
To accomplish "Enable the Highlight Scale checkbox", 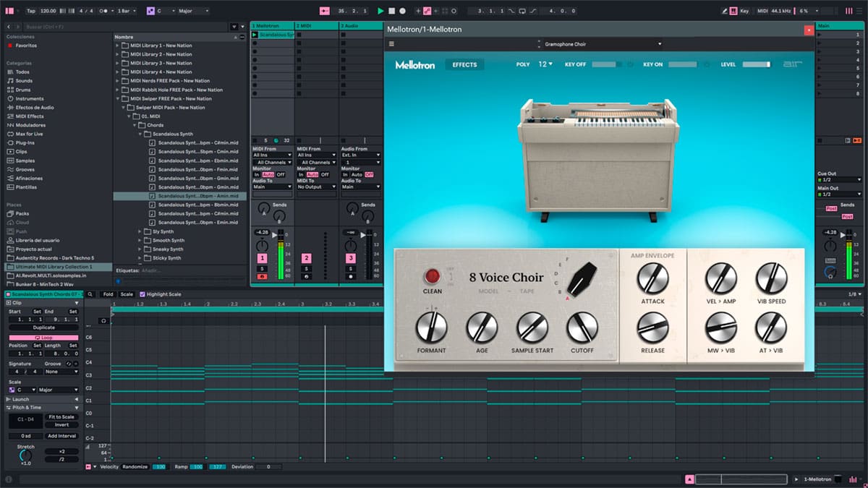I will coord(142,294).
